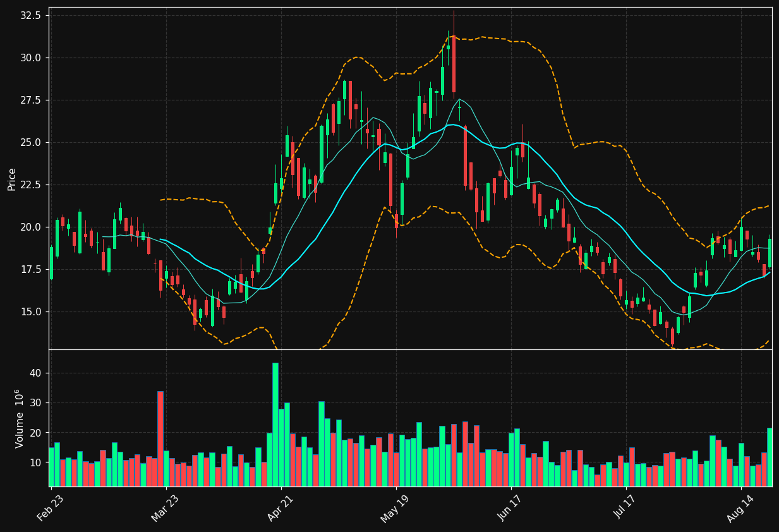Select the 20.0 price tick label

(x=31, y=227)
